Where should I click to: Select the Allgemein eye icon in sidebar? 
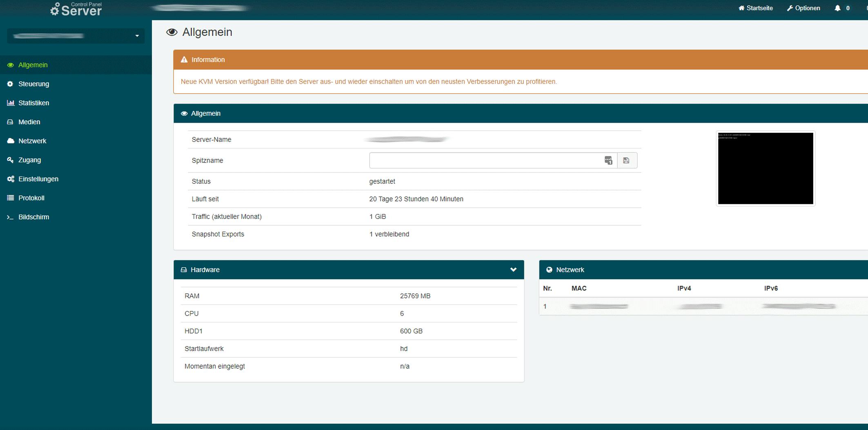coord(11,65)
